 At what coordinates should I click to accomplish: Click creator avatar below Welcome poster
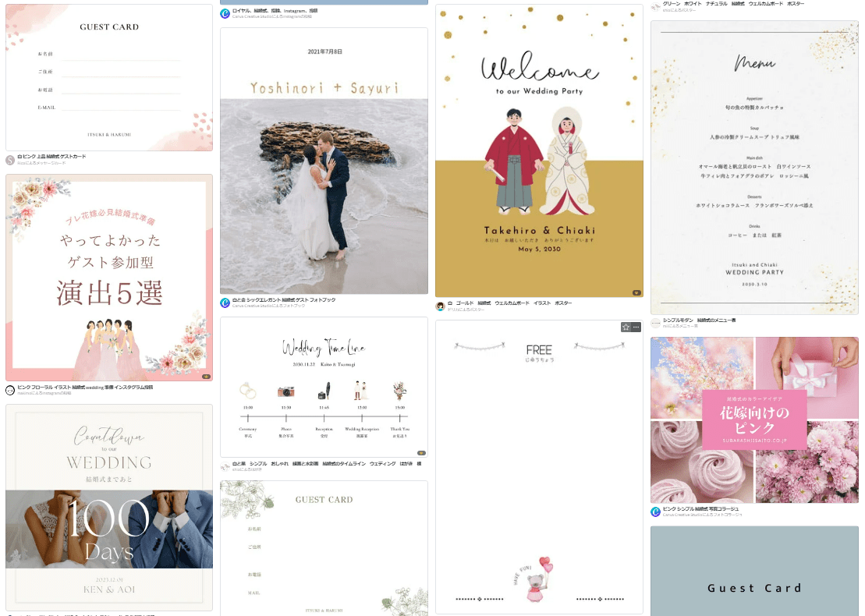click(x=440, y=306)
